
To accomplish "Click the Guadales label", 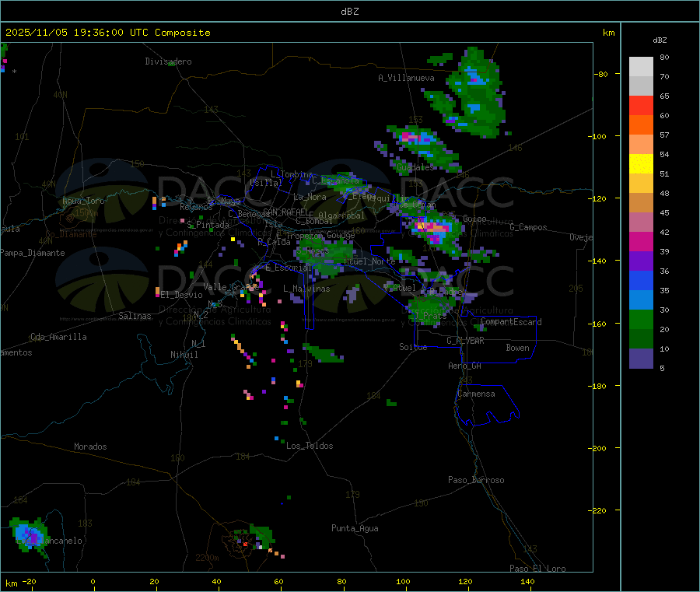I will tap(415, 167).
